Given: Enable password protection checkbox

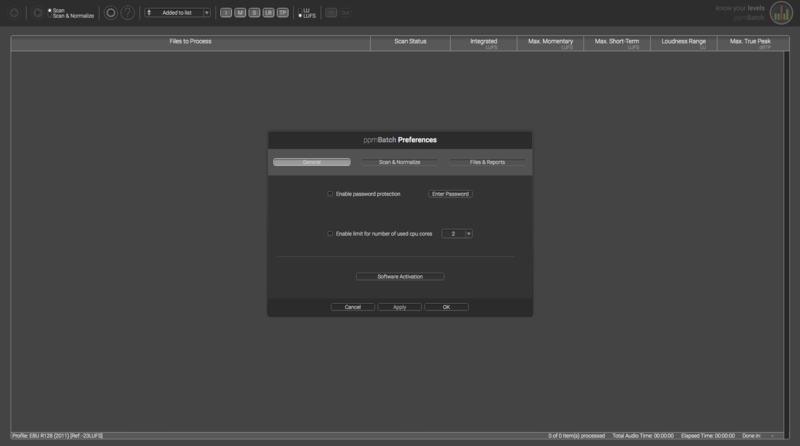Looking at the screenshot, I should (330, 194).
